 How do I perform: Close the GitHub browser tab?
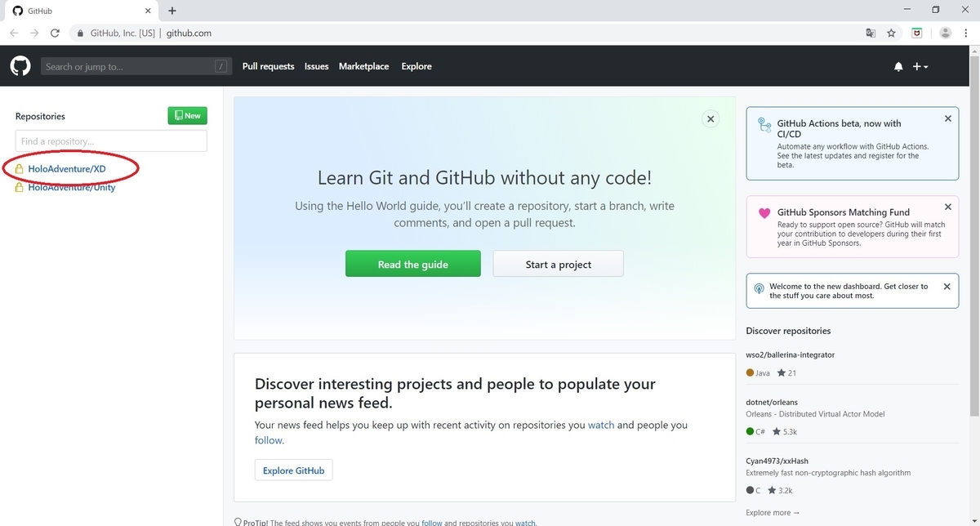(148, 11)
